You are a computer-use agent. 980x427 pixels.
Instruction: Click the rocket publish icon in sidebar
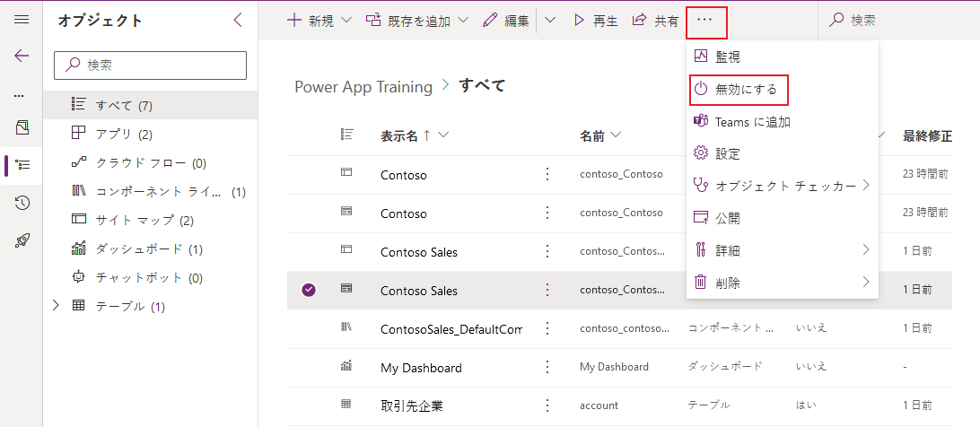coord(22,240)
